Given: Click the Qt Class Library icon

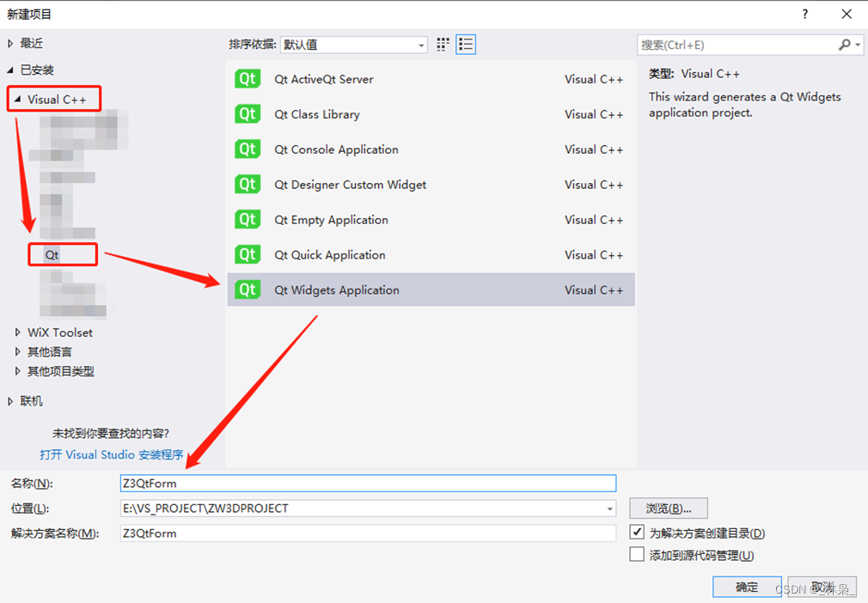Looking at the screenshot, I should pos(248,114).
